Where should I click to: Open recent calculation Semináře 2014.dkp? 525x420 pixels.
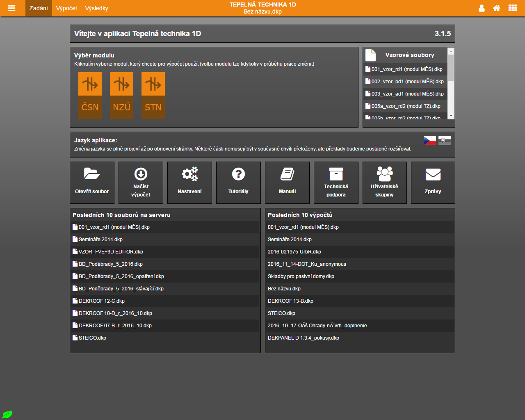(x=360, y=240)
